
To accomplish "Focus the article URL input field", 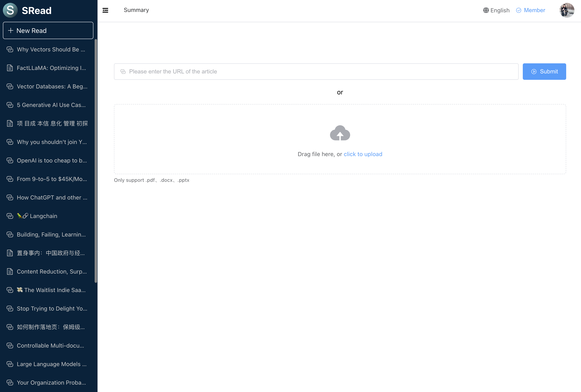I will [x=316, y=71].
